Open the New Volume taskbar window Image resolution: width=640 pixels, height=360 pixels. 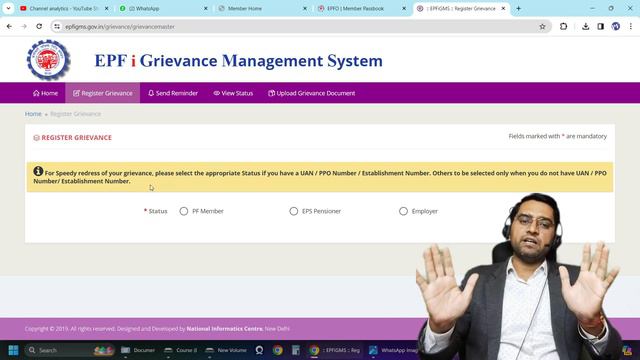[226, 350]
